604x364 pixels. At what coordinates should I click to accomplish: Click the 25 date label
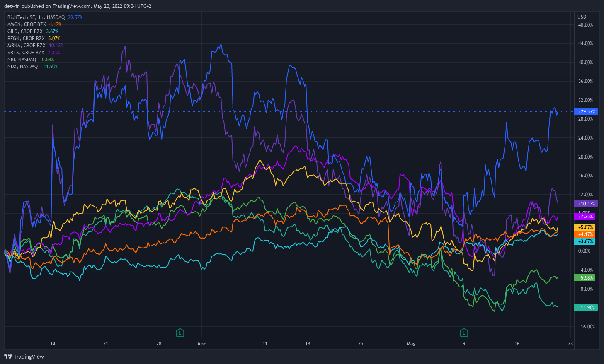[361, 344]
